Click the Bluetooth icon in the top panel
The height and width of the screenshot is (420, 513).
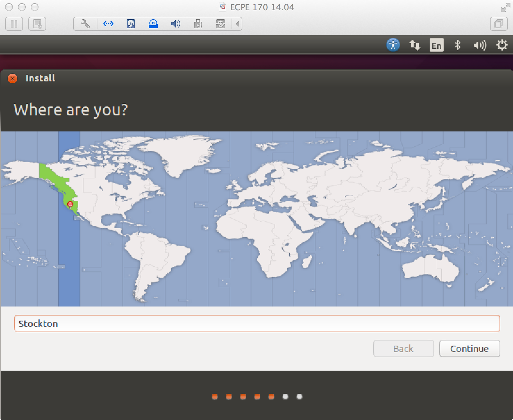coord(458,45)
